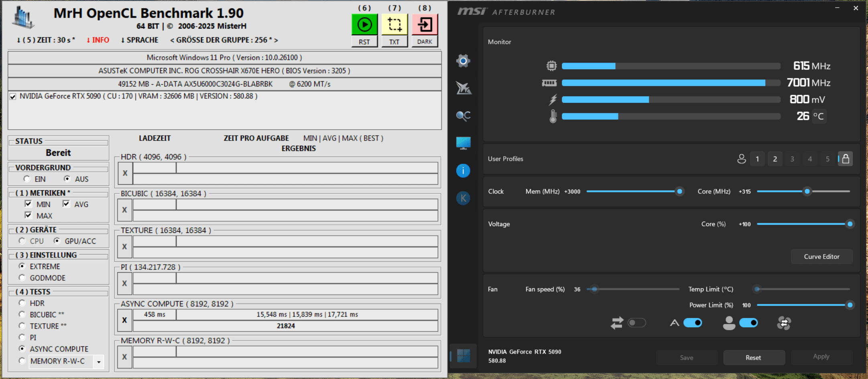Select user profile 1
This screenshot has height=379, width=868.
point(757,159)
